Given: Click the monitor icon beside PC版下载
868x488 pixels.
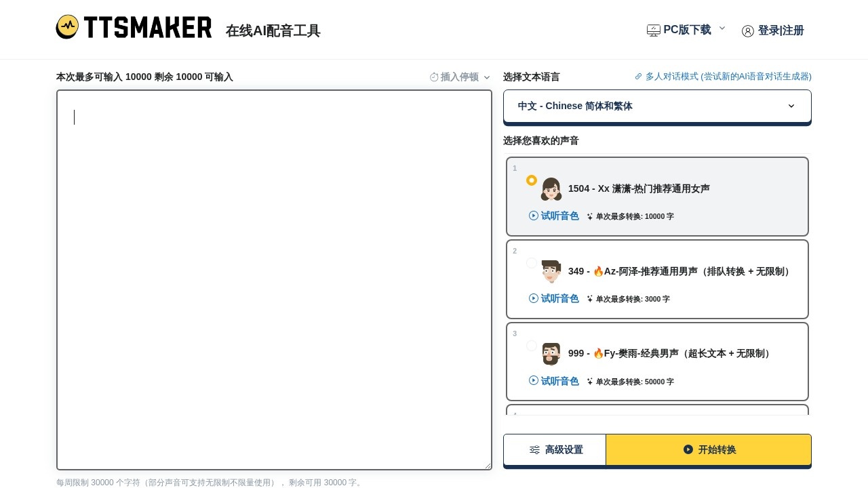Looking at the screenshot, I should [653, 30].
